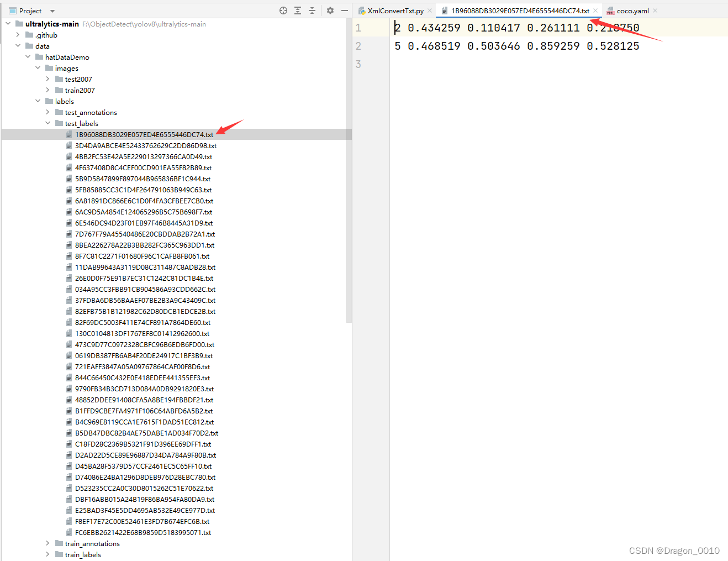Select the test2007 folder icon
Image resolution: width=728 pixels, height=561 pixels.
[59, 79]
